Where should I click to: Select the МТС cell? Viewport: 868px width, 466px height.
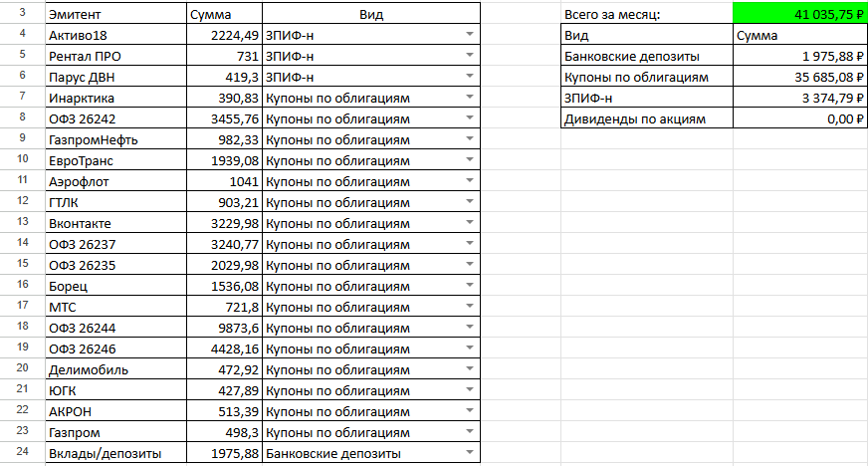click(x=116, y=307)
